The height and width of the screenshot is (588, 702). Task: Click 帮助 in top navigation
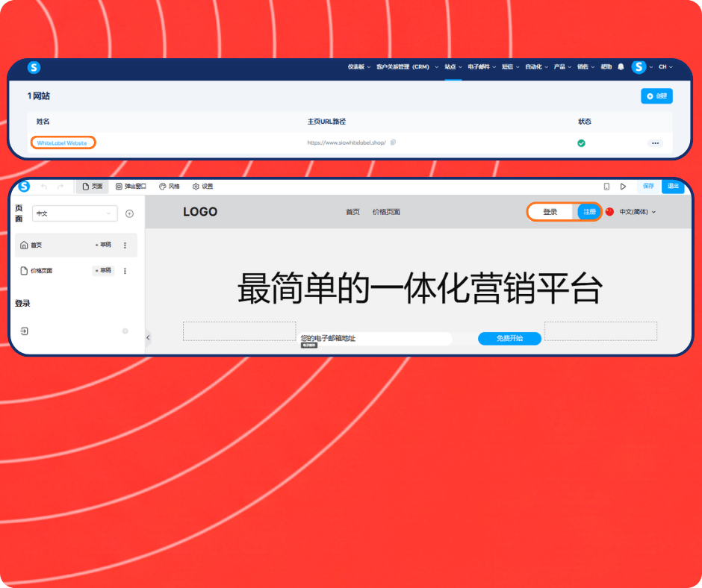point(606,66)
